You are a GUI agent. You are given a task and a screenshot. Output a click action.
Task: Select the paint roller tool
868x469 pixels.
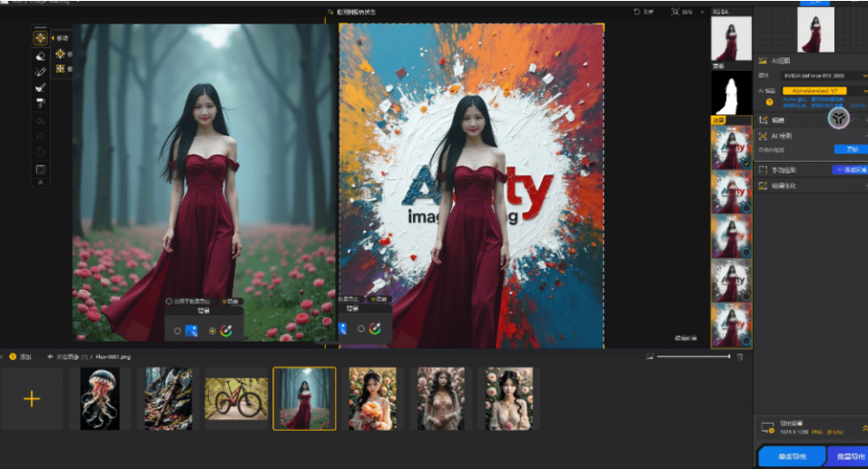pyautogui.click(x=40, y=103)
